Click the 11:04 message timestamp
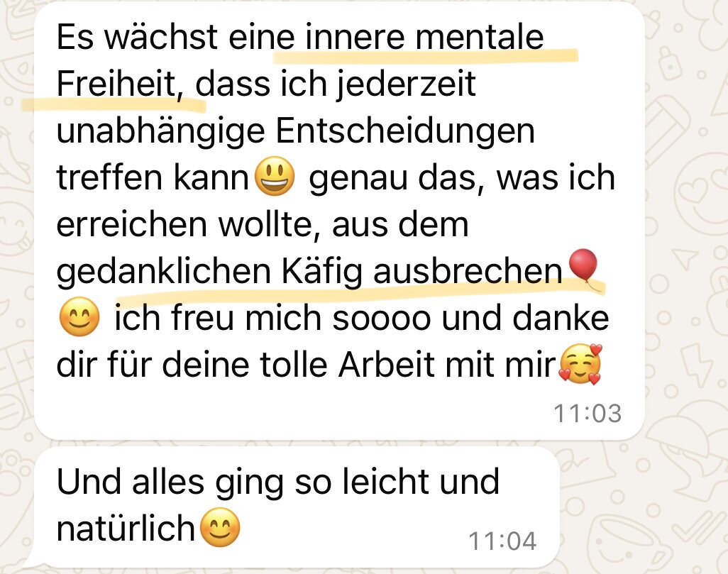 [502, 541]
